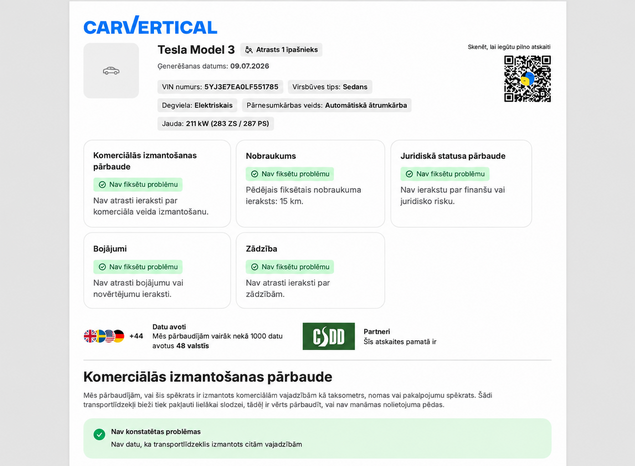Select the QR code for full report

[527, 79]
